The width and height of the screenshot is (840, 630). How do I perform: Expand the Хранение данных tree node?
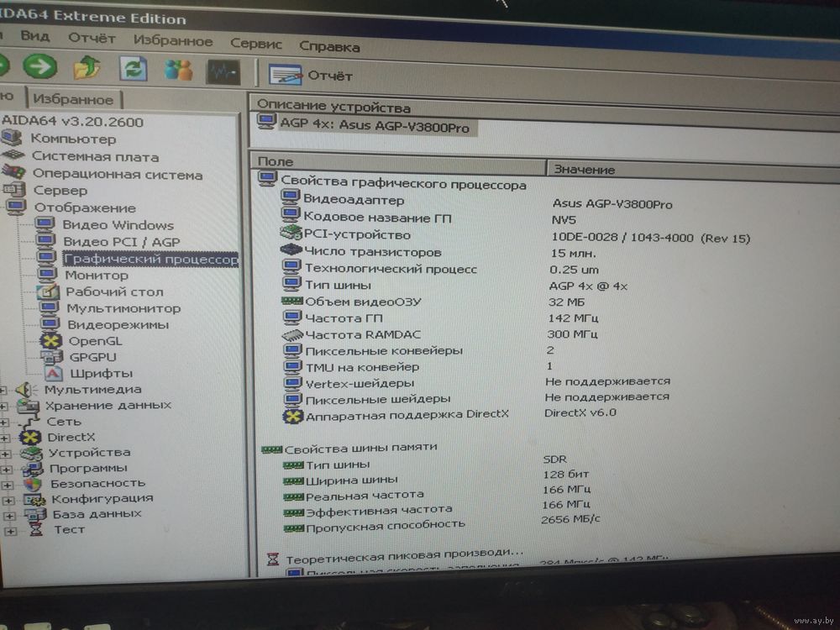tap(3, 407)
